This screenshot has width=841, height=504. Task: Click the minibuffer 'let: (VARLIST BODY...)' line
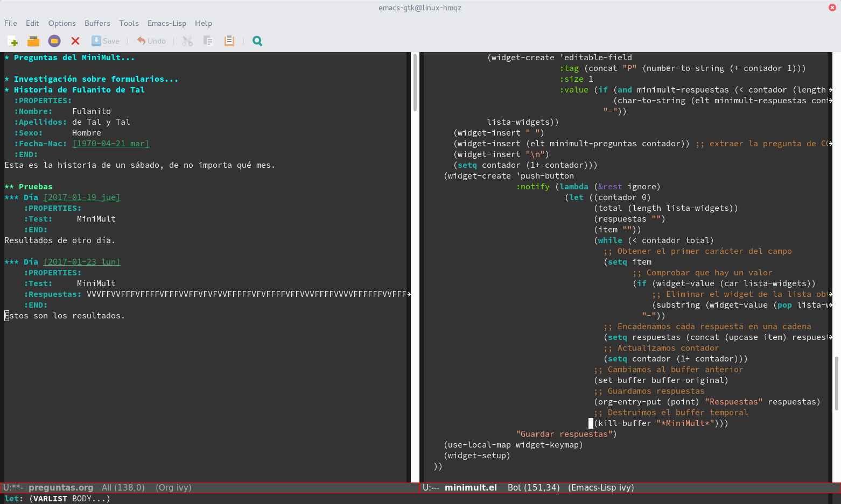(x=57, y=499)
